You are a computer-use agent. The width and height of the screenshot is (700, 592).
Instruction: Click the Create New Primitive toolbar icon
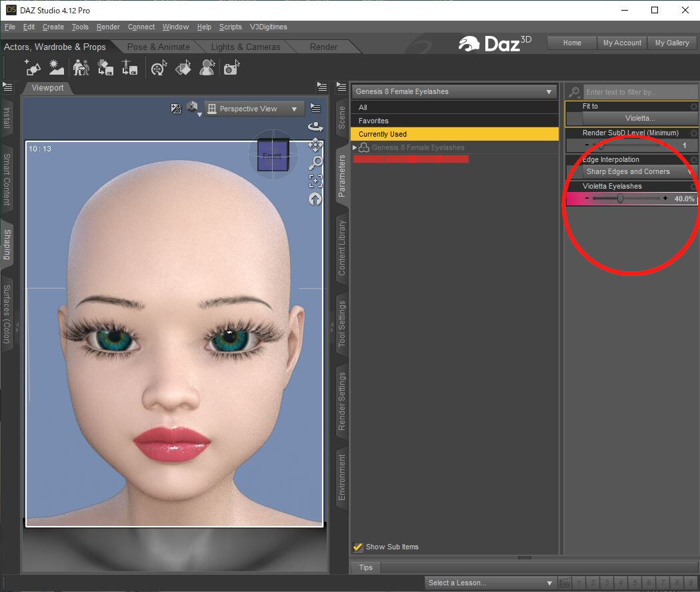[33, 68]
